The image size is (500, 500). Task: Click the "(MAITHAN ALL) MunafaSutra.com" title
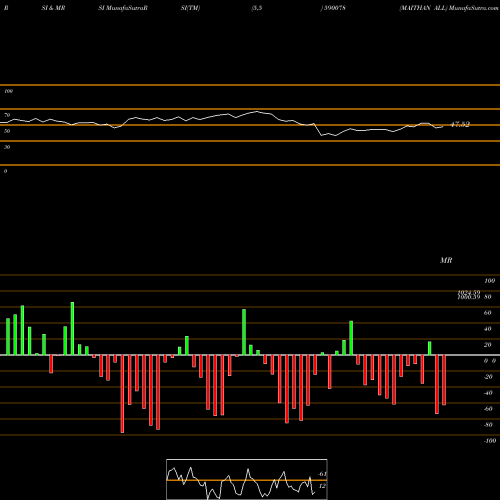(449, 8)
